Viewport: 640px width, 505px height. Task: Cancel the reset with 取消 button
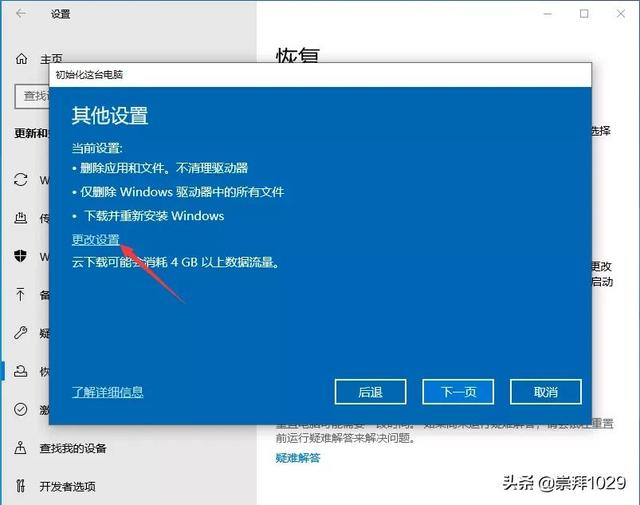(x=546, y=392)
